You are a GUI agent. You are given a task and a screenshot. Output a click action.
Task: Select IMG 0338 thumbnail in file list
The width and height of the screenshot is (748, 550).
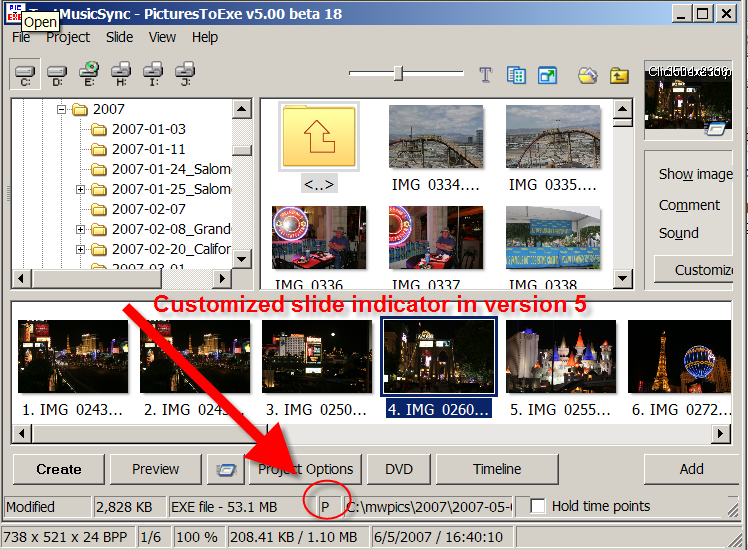coord(553,238)
